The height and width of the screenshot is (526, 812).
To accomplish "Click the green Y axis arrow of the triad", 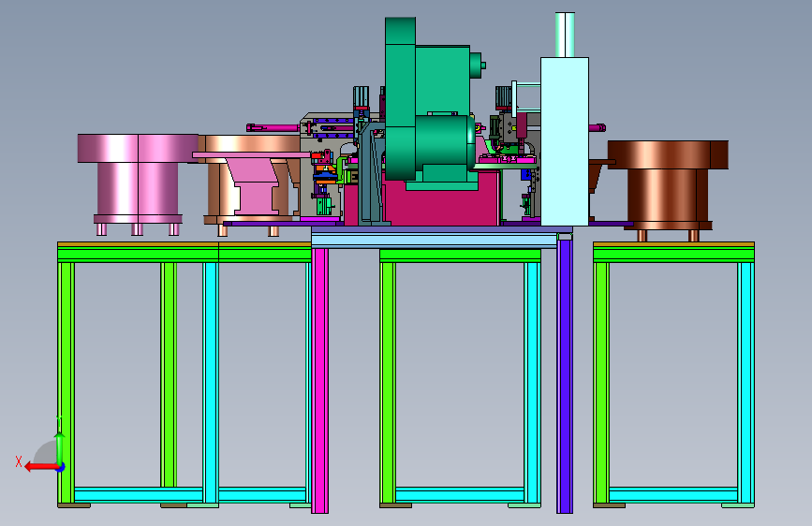I will (60, 446).
